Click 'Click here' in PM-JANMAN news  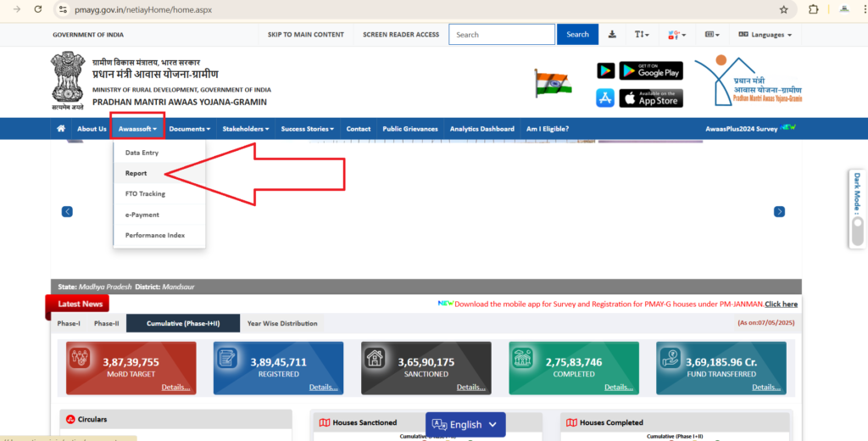pos(781,304)
